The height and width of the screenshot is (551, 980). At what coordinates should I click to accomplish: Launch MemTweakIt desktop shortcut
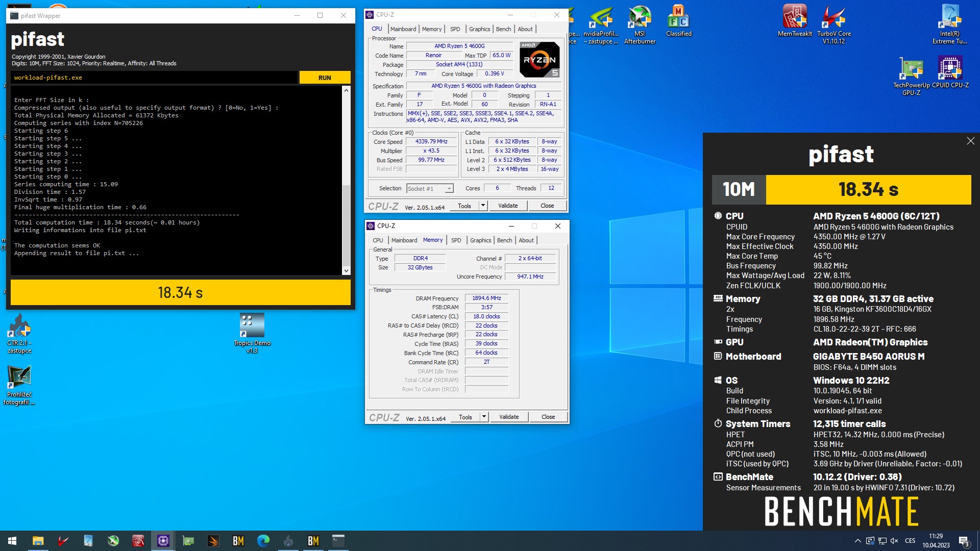(x=795, y=21)
